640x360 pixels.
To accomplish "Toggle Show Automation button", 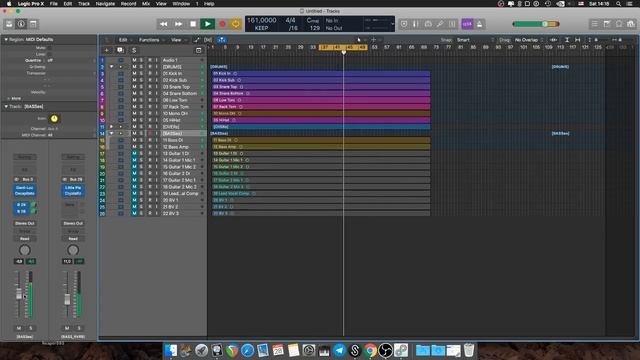I will coord(196,40).
